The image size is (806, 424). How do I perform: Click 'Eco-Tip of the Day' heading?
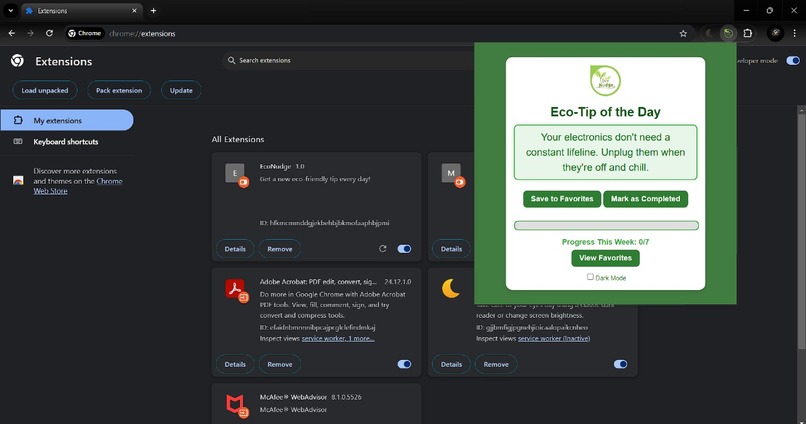pyautogui.click(x=605, y=112)
